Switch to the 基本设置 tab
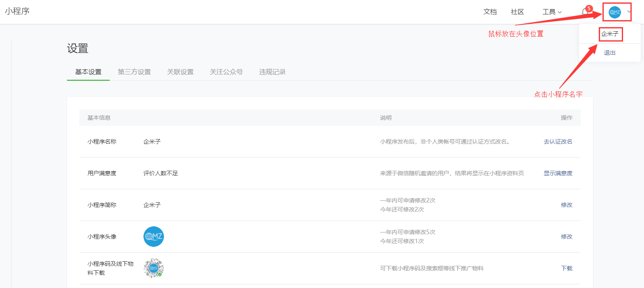 pos(88,72)
